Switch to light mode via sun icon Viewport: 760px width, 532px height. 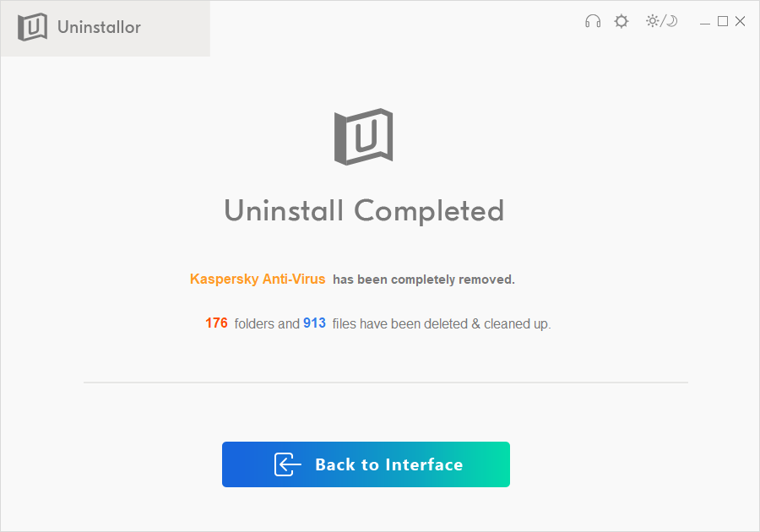coord(653,21)
